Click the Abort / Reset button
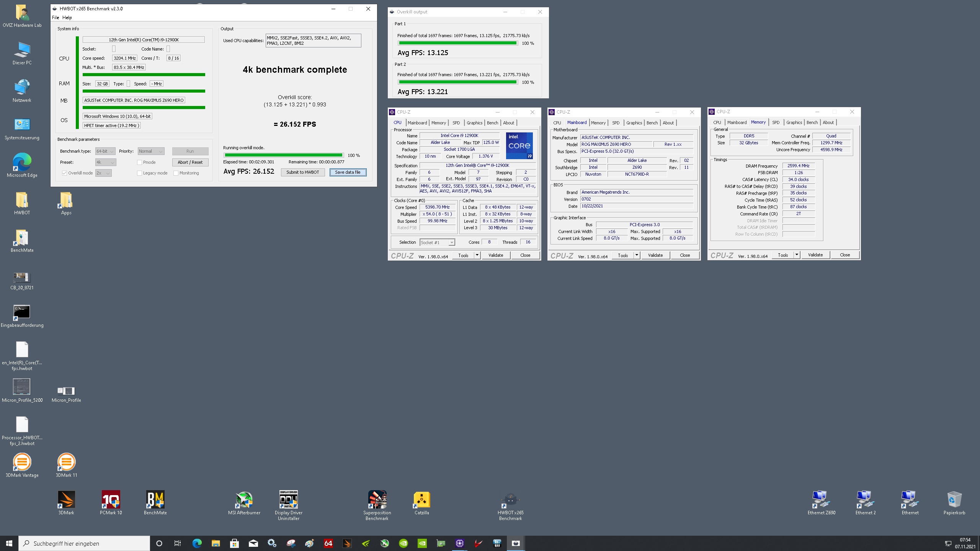Screen dimensions: 980x551 click(190, 162)
